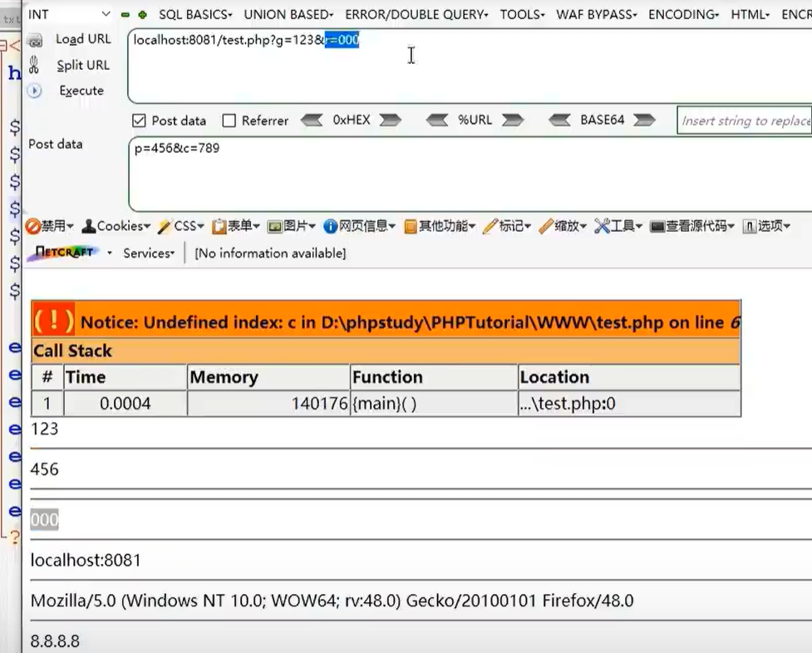Open the 禁用 (Disable) toolbar menu

tap(50, 226)
